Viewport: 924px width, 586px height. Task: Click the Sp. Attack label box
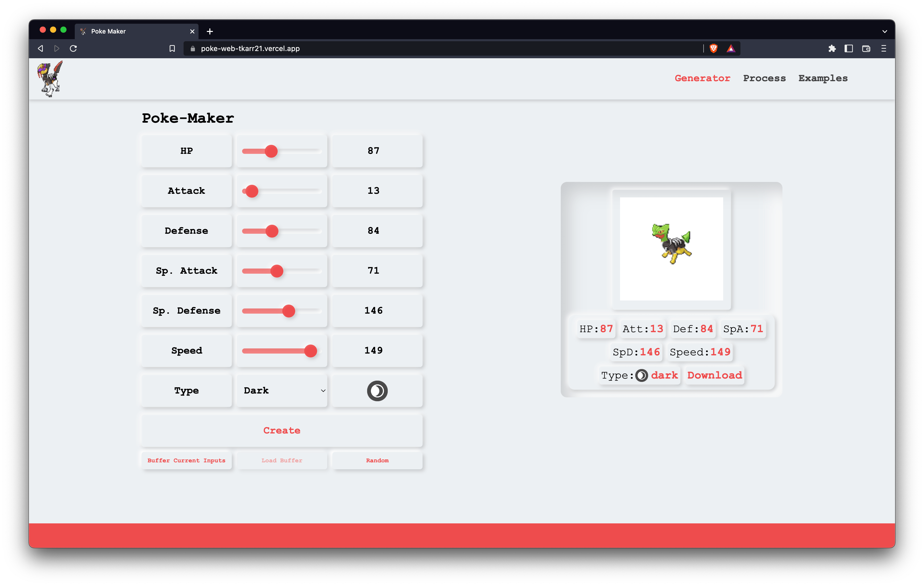pos(186,271)
